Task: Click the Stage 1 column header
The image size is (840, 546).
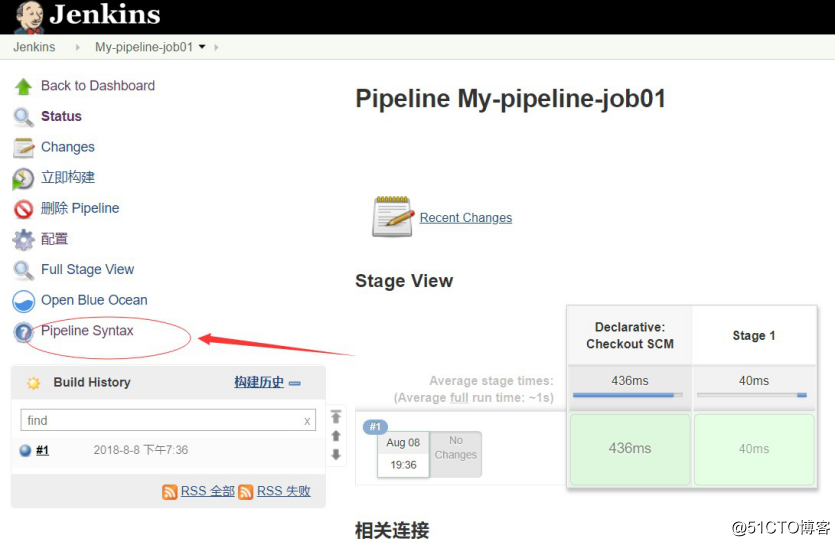Action: tap(754, 335)
